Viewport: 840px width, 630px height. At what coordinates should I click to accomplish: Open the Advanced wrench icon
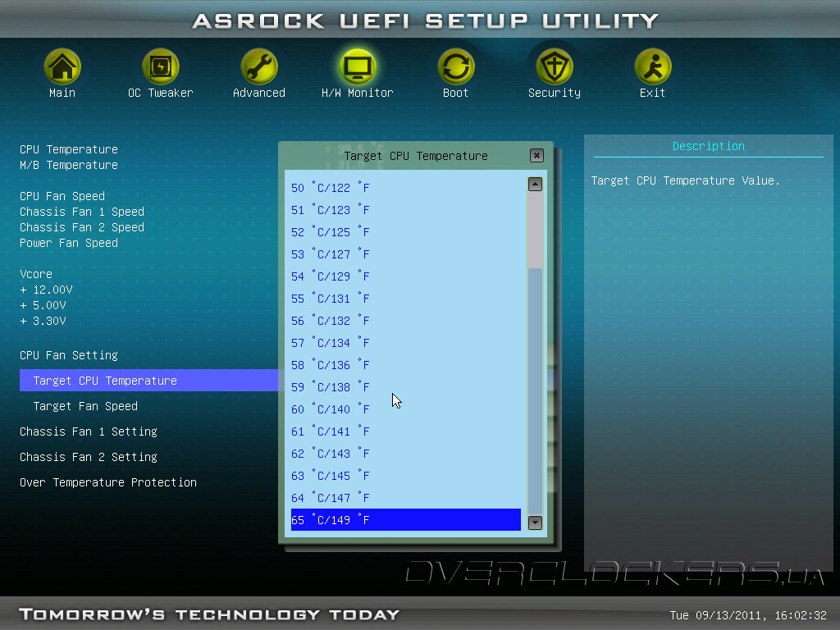258,67
